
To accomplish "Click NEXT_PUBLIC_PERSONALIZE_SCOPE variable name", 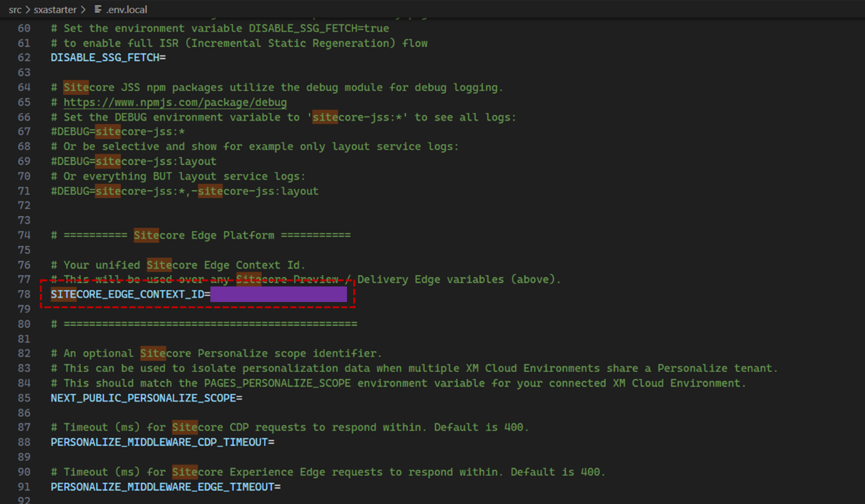I will coord(143,398).
